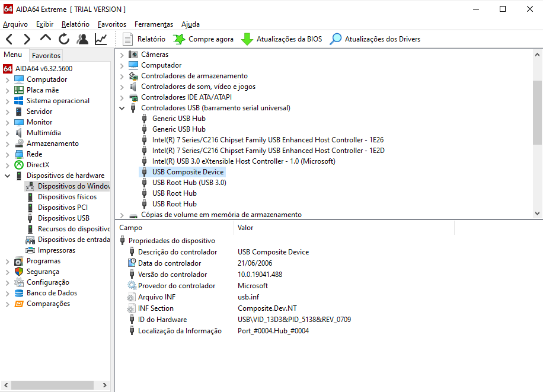Image resolution: width=543 pixels, height=392 pixels.
Task: Go forward with the right arrow toolbar icon
Action: pyautogui.click(x=27, y=39)
